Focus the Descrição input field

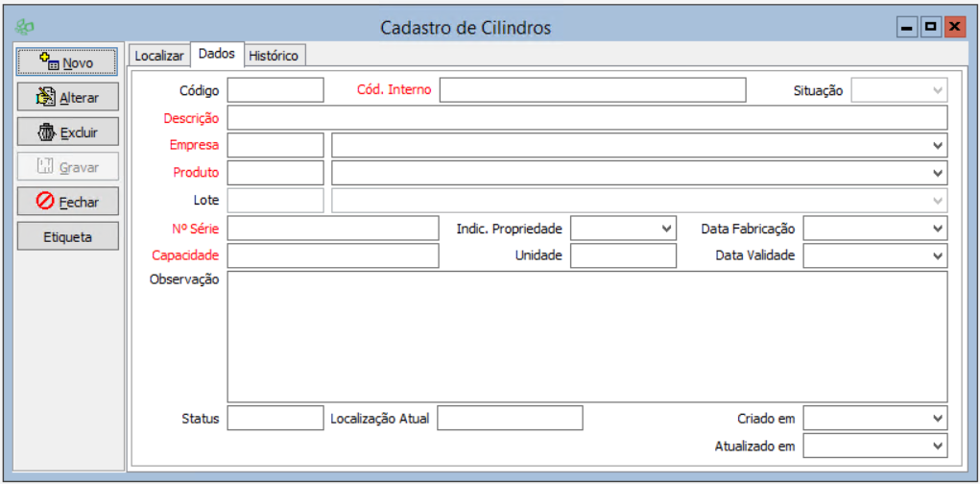pos(586,118)
